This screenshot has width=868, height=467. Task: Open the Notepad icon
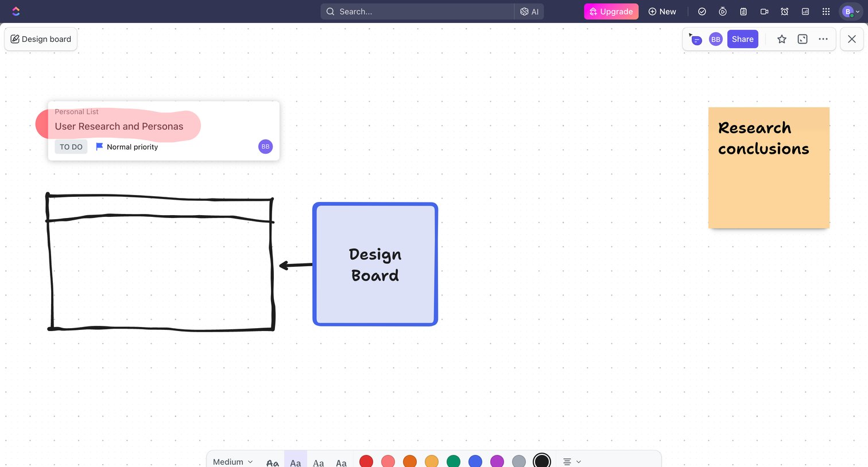coord(743,11)
